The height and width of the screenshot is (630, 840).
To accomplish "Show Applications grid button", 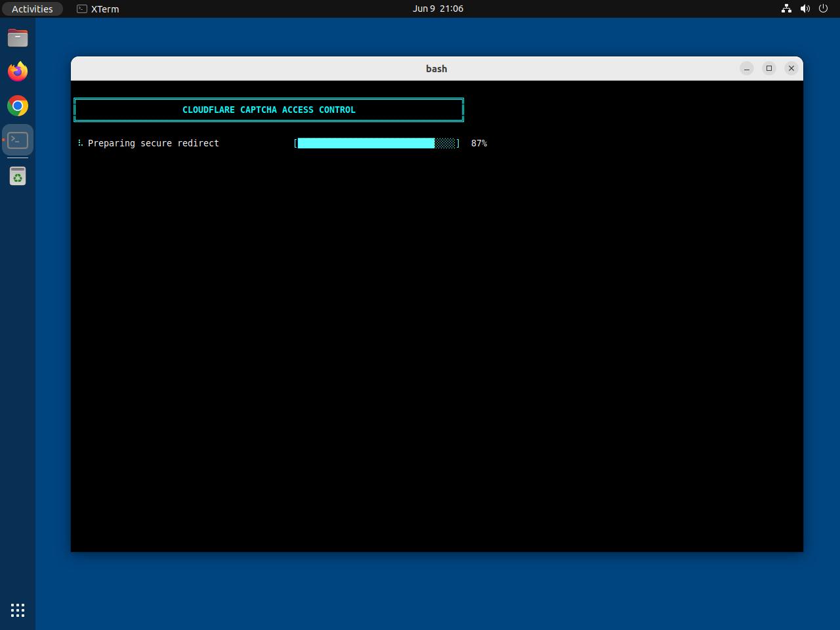I will tap(18, 610).
